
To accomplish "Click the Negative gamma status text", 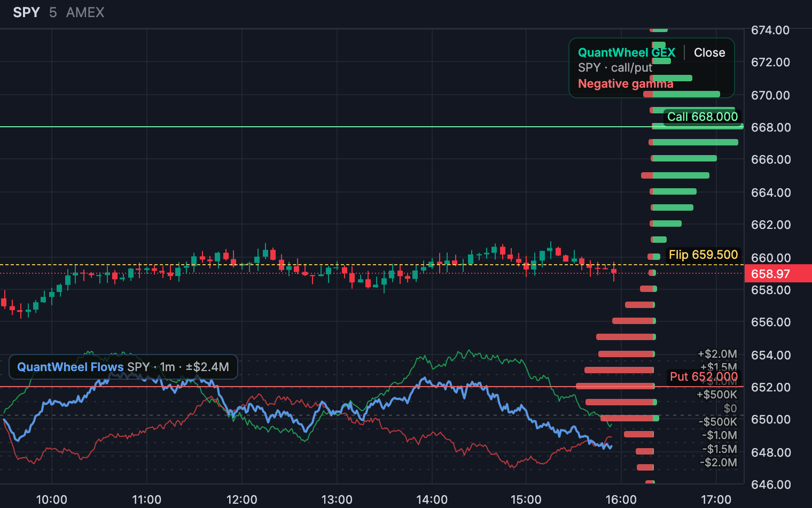I will click(x=626, y=83).
